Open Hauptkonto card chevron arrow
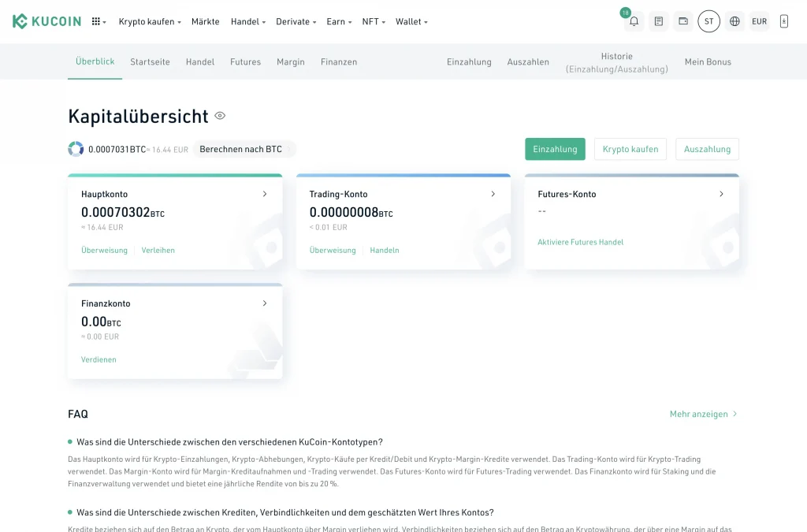The height and width of the screenshot is (532, 807). click(x=265, y=194)
